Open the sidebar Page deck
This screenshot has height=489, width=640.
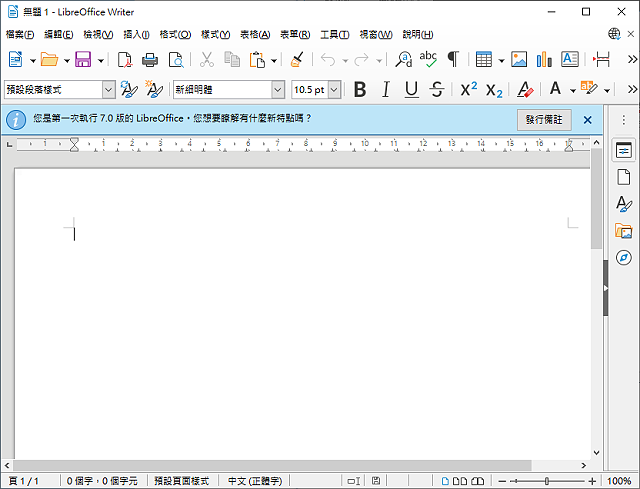[x=624, y=177]
